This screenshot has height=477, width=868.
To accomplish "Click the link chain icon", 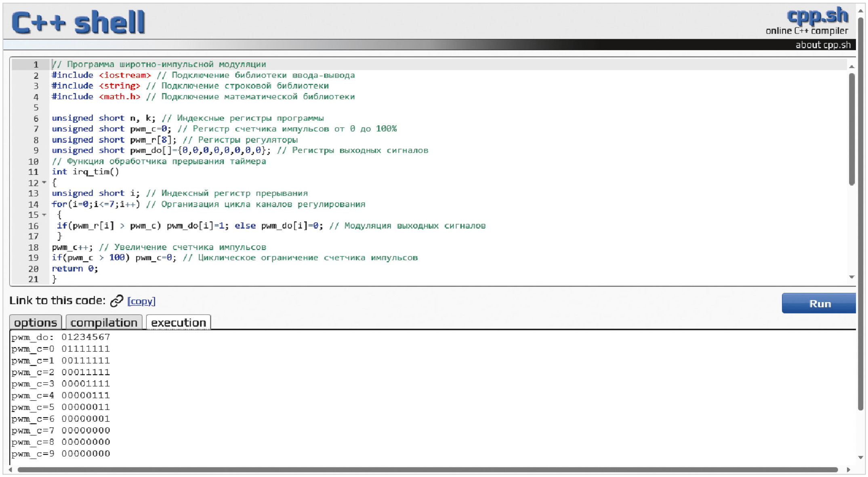I will [x=116, y=301].
